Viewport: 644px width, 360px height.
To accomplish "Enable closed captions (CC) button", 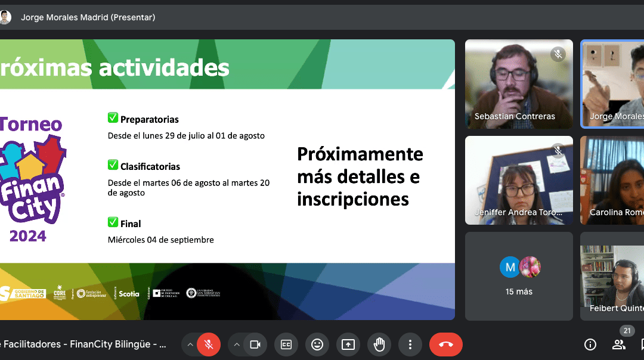I will (x=286, y=345).
